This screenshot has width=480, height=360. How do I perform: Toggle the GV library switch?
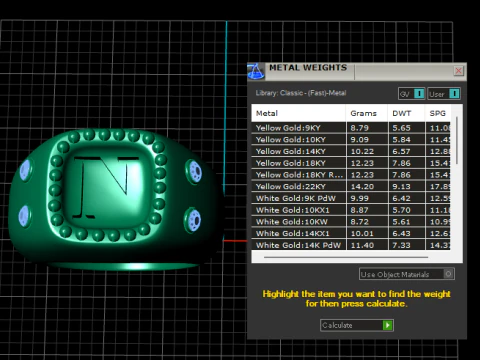(x=411, y=94)
